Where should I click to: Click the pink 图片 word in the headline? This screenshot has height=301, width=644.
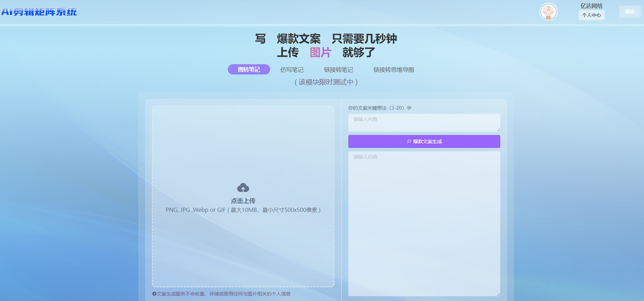320,53
